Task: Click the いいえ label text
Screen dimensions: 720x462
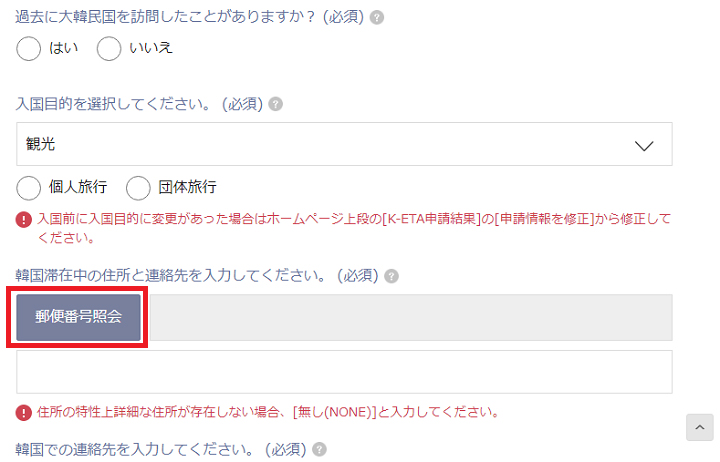Action: point(151,48)
